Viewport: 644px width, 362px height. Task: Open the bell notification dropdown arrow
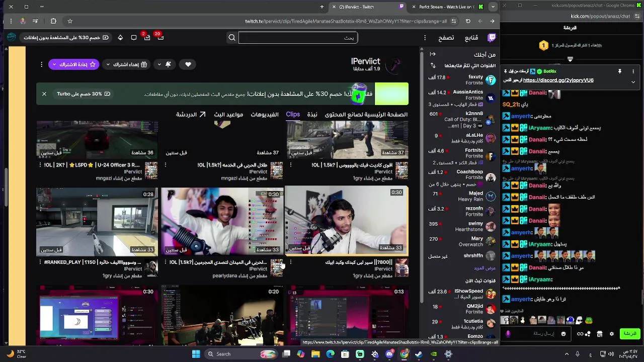(159, 64)
